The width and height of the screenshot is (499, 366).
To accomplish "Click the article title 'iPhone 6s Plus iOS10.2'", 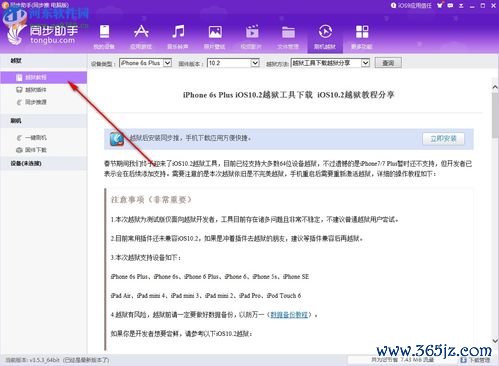I will pyautogui.click(x=289, y=95).
